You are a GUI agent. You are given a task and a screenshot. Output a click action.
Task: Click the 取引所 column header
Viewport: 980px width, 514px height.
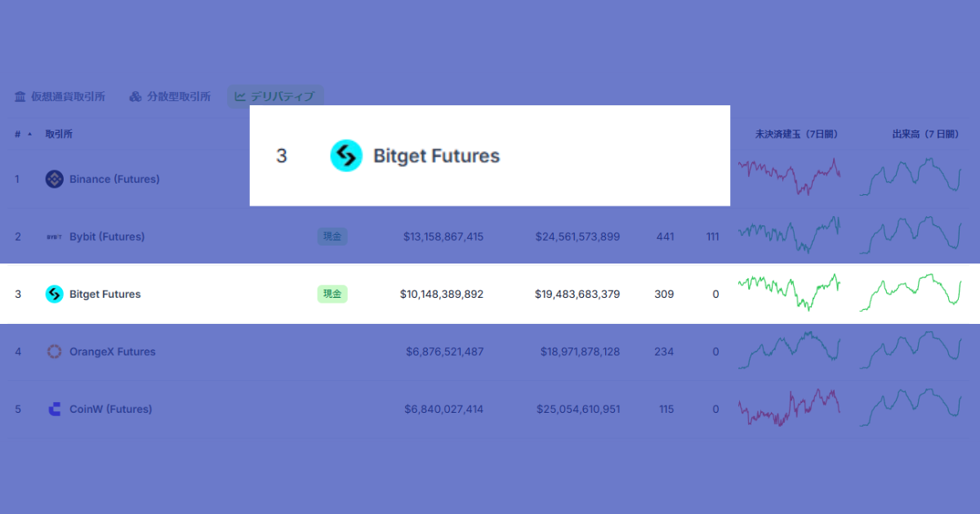58,133
